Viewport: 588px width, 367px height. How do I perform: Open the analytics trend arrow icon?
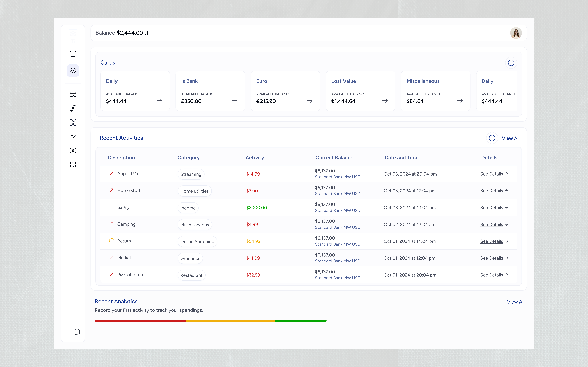pos(73,136)
